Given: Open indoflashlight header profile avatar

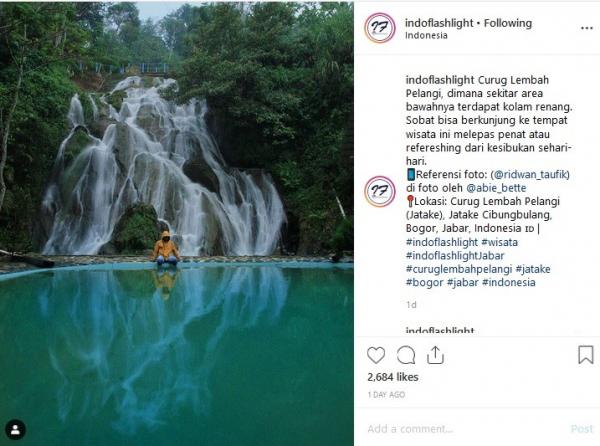Looking at the screenshot, I should 380,28.
